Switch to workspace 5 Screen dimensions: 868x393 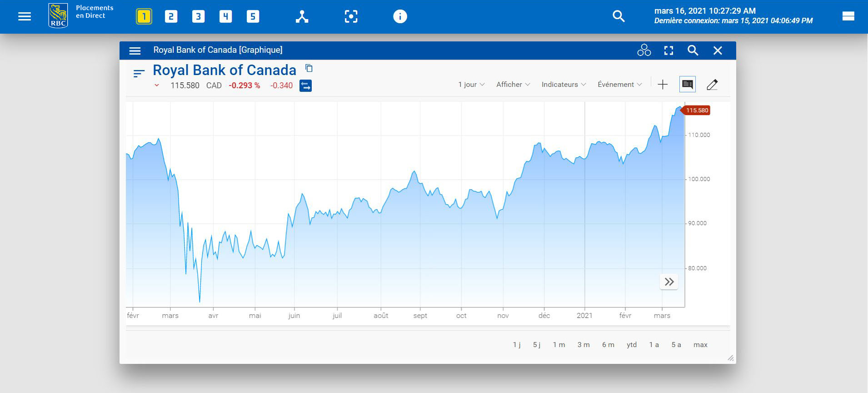(253, 17)
